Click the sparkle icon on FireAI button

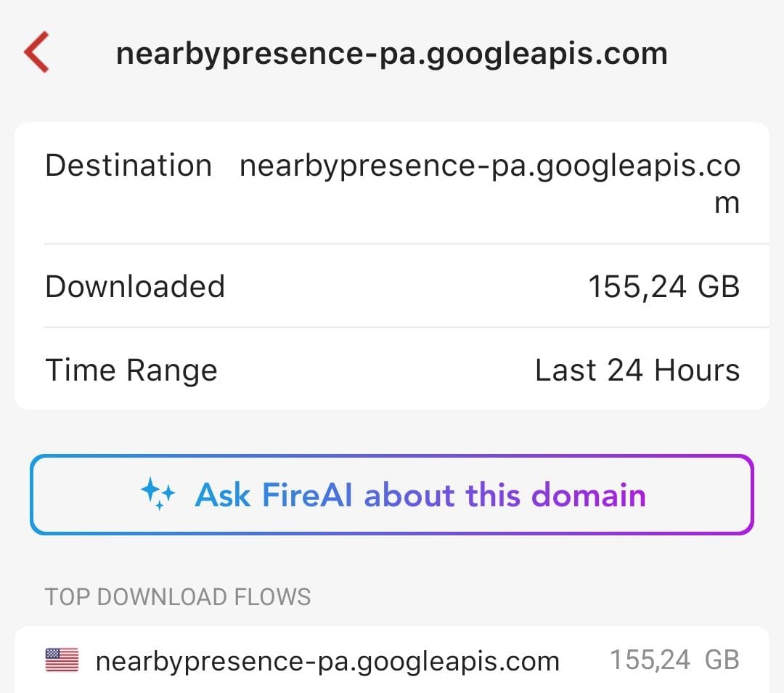point(158,495)
